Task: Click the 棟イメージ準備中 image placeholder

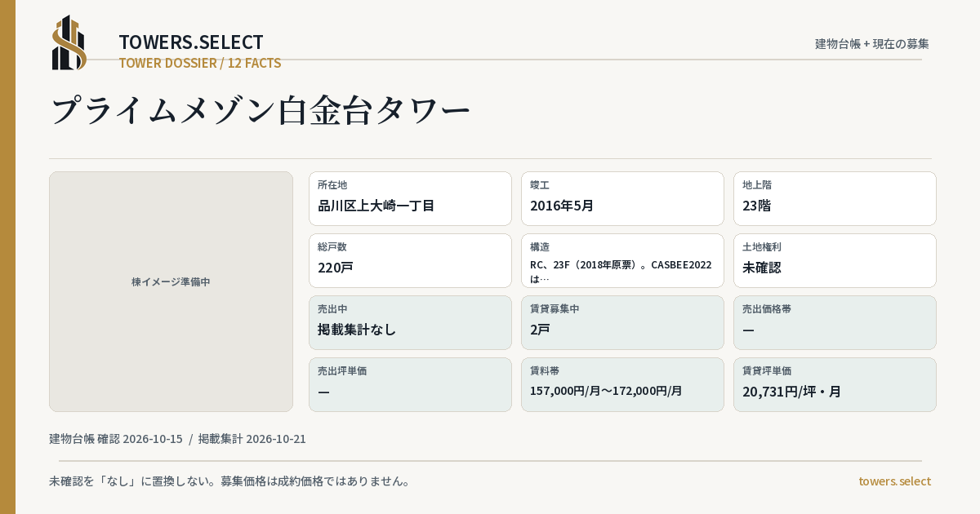Action: tap(171, 291)
